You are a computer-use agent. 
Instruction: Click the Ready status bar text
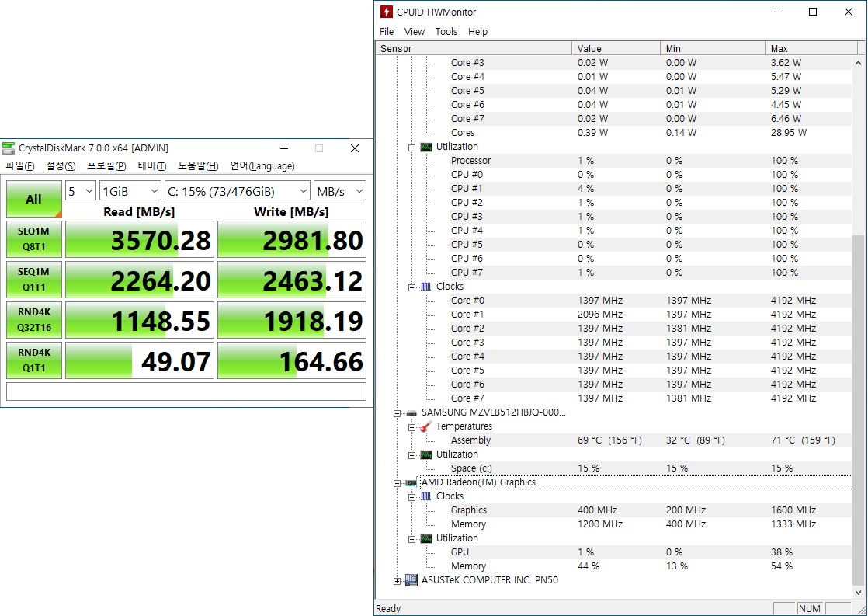[x=388, y=608]
